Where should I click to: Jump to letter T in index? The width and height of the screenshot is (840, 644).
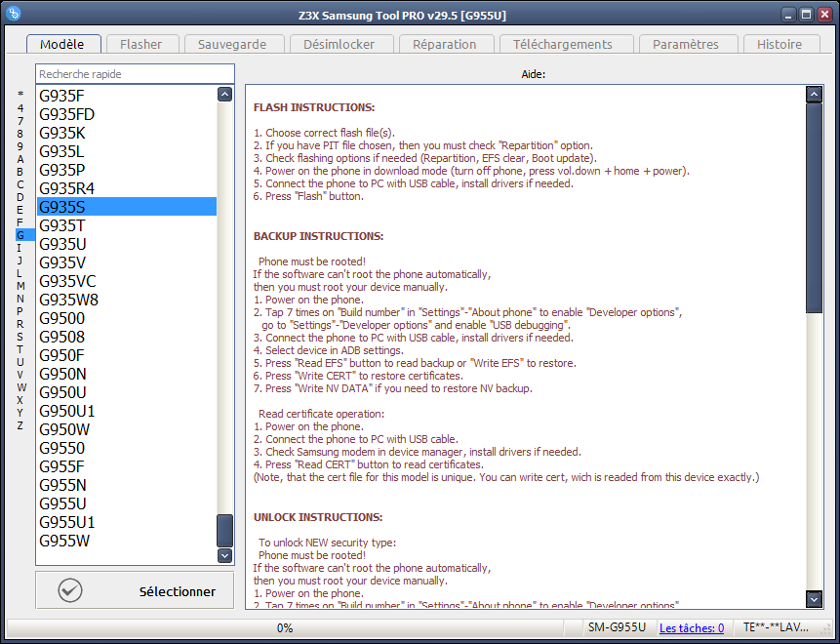(x=20, y=349)
